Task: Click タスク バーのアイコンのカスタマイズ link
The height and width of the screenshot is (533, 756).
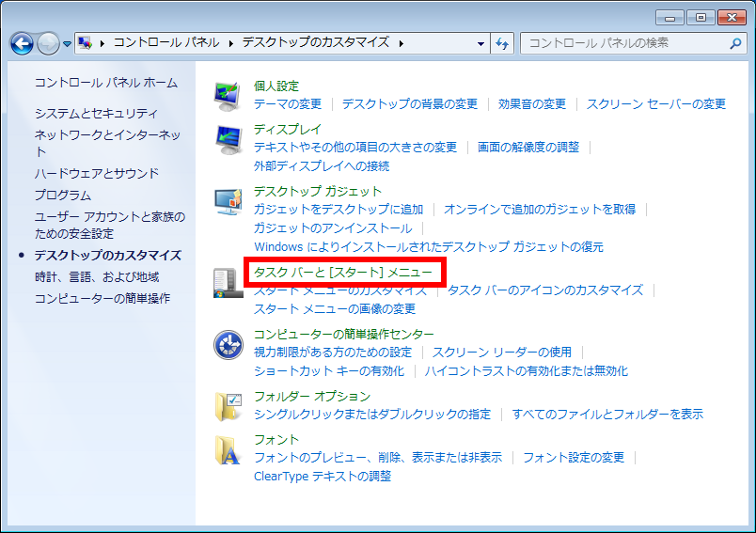Action: 545,290
